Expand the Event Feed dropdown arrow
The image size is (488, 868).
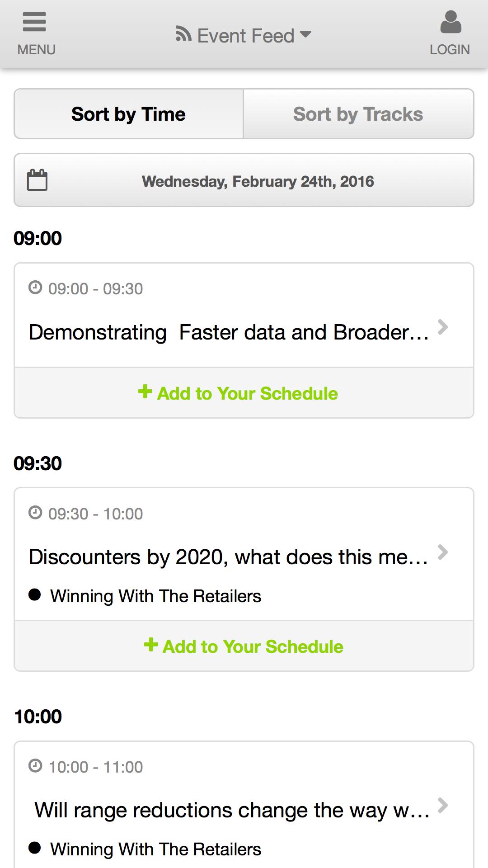305,34
